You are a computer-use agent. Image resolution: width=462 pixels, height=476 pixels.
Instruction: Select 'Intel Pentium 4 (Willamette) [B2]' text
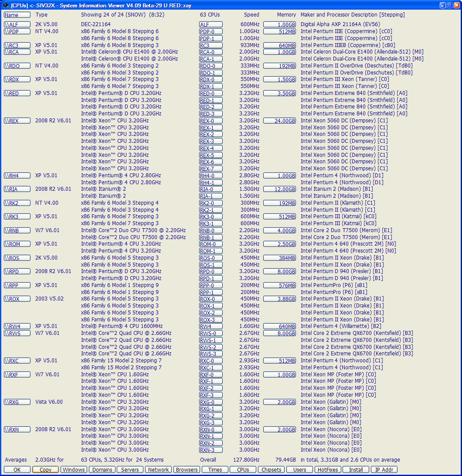pos(341,326)
